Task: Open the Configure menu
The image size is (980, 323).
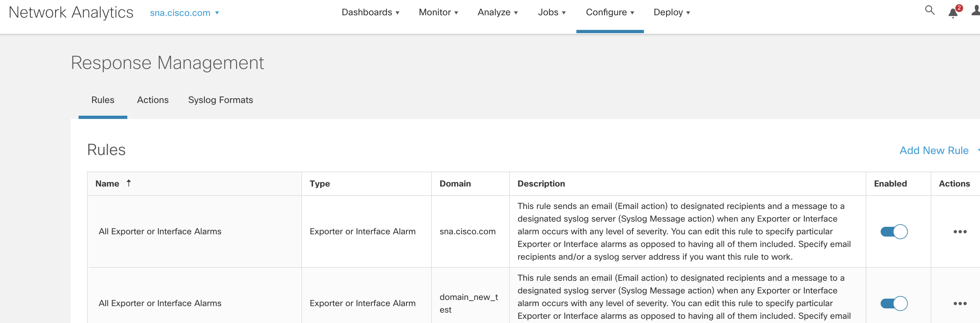Action: [610, 12]
